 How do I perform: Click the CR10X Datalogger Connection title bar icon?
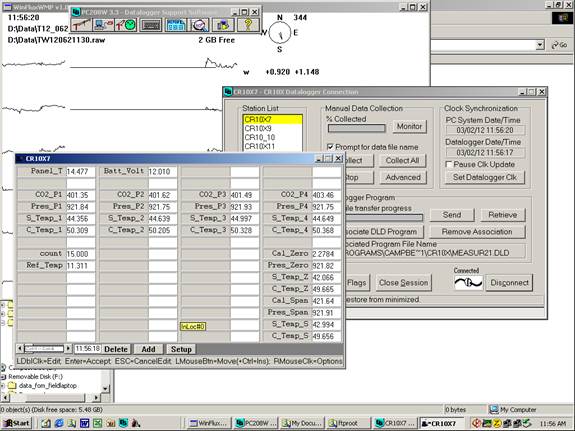228,92
